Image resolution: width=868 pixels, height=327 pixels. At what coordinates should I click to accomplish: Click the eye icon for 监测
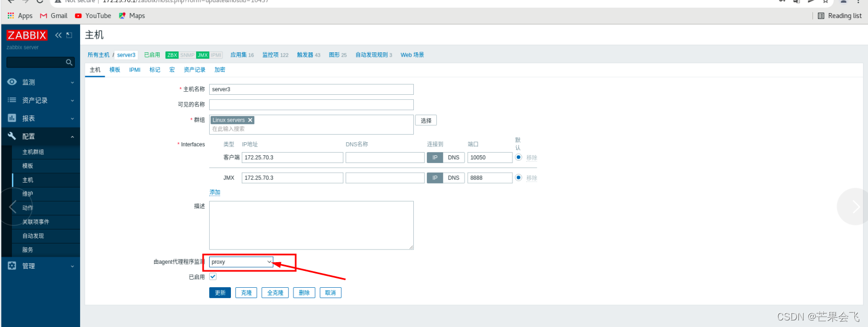click(12, 82)
